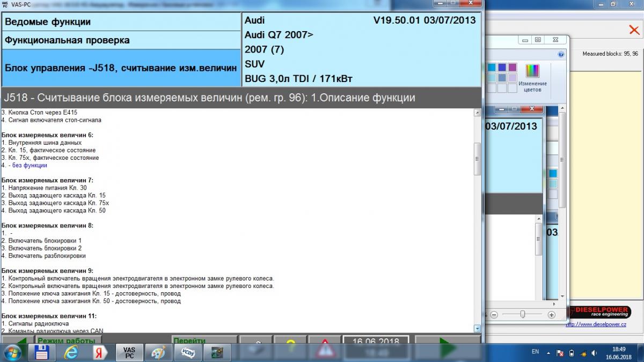Viewport: 644px width, 362px height.
Task: Switch to Paint via taskbar palette icon
Action: tap(159, 352)
